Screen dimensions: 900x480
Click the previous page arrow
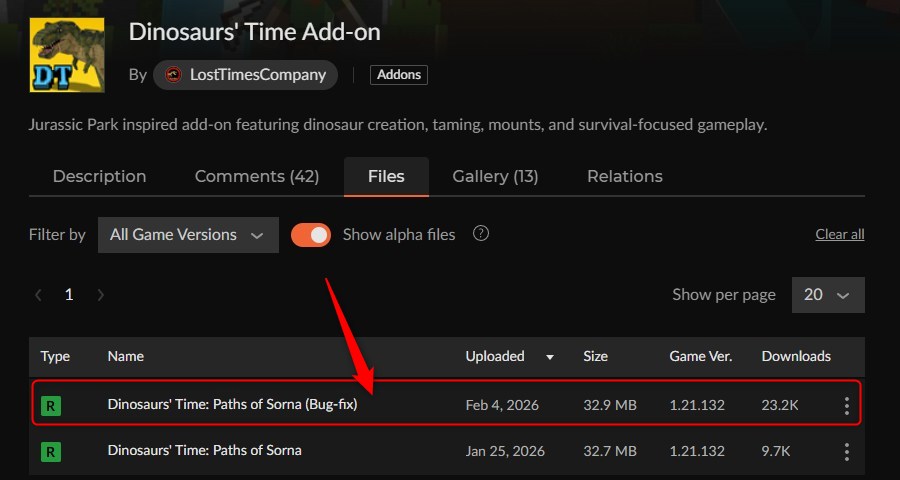pyautogui.click(x=39, y=295)
